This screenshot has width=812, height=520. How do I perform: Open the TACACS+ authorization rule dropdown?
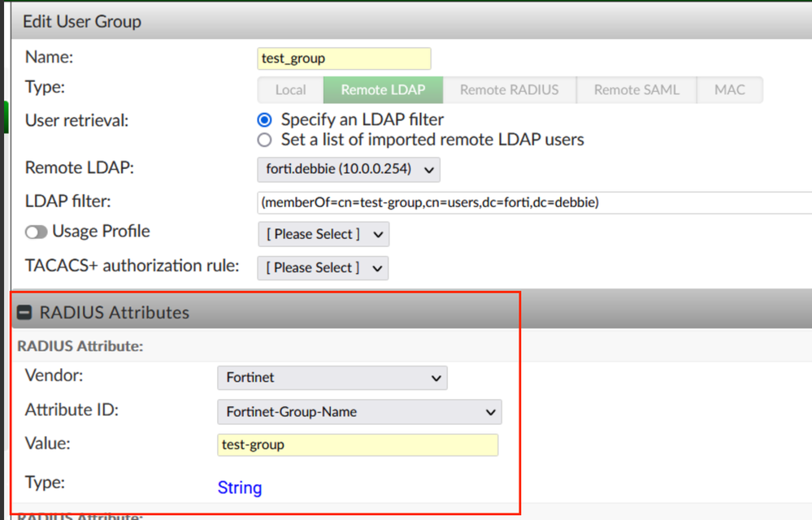323,268
